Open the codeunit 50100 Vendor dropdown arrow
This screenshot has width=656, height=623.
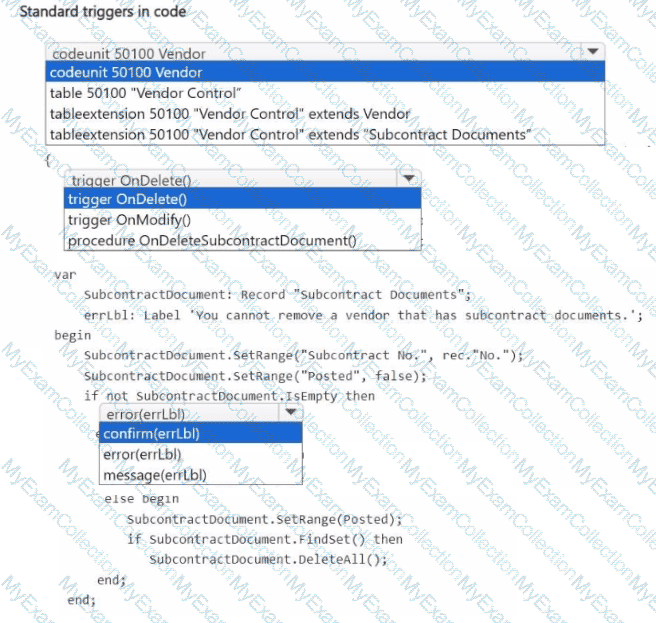592,52
